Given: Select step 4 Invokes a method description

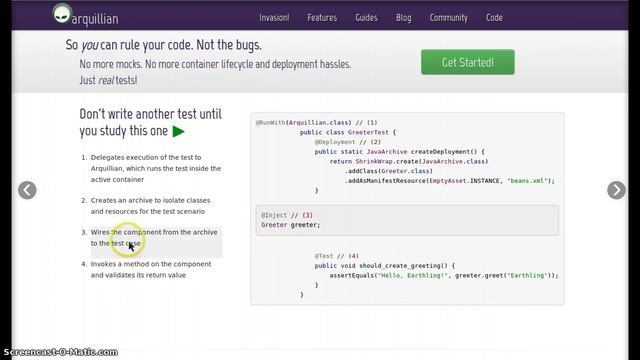Looking at the screenshot, I should pyautogui.click(x=151, y=269).
